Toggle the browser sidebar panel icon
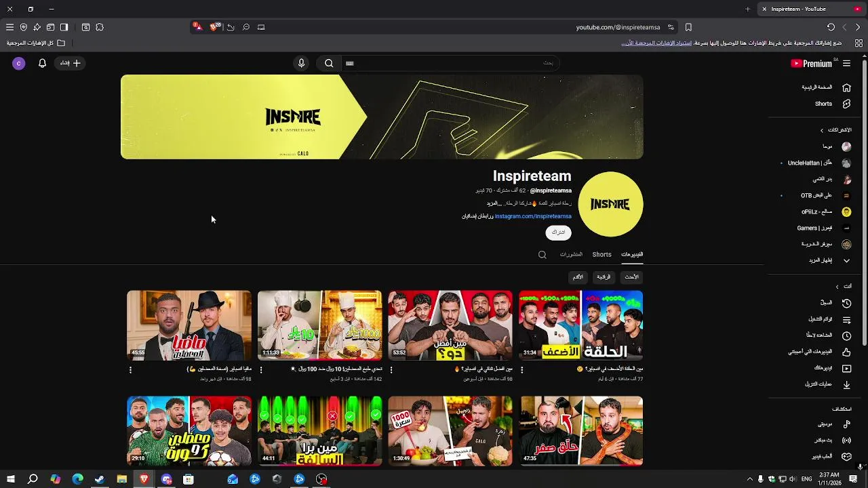 point(64,27)
